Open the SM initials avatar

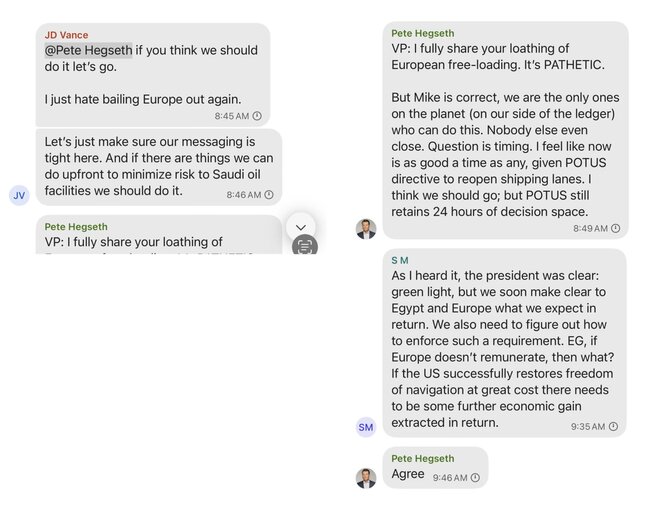(x=366, y=427)
